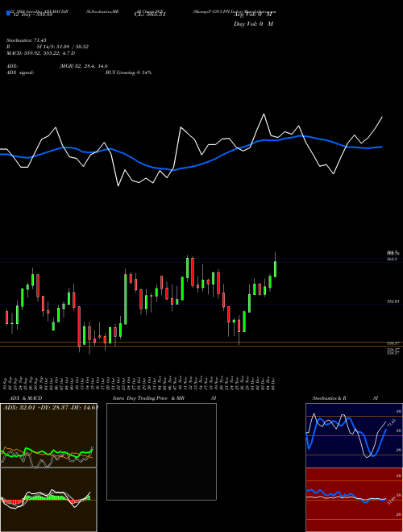403x532 pixels.
Task: Click the blue 12 Day SMA legend square
Action: pyautogui.click(x=8, y=13)
